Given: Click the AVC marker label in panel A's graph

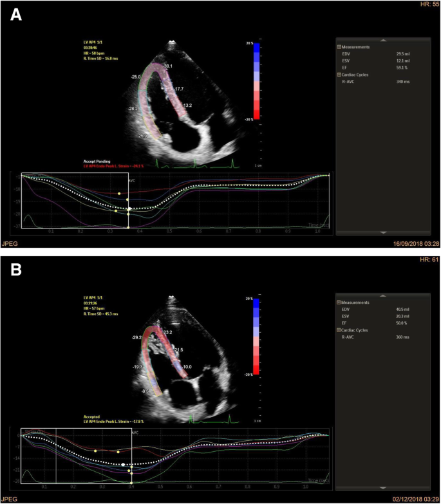Looking at the screenshot, I should (x=132, y=181).
